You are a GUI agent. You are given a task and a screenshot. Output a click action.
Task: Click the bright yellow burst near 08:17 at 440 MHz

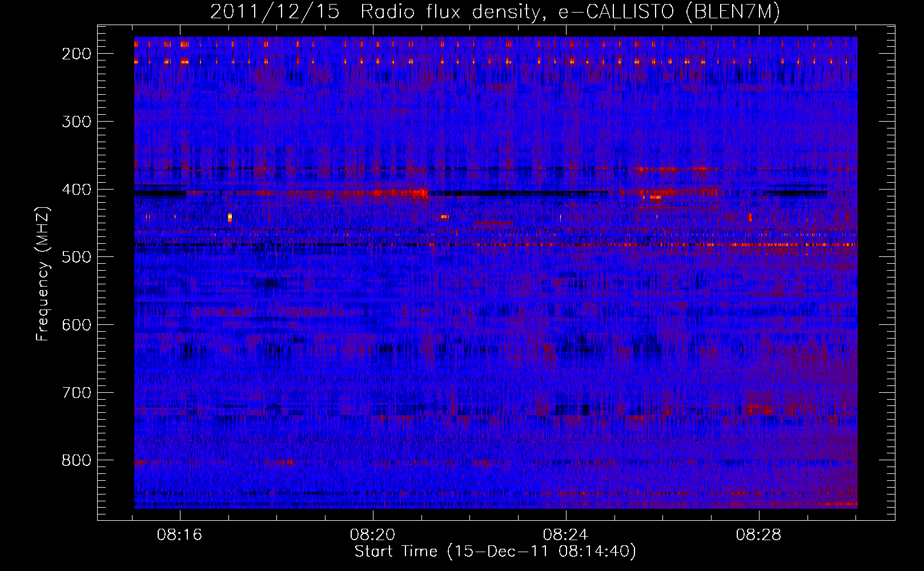pos(230,217)
